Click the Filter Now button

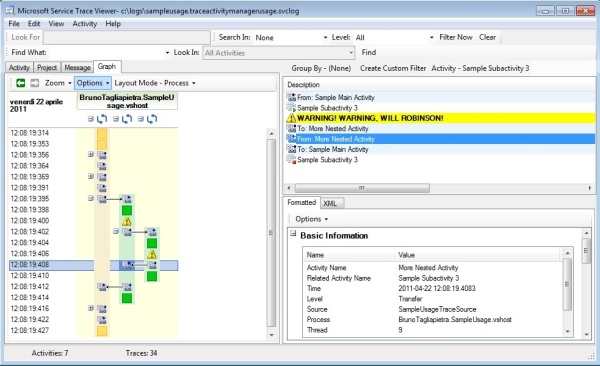click(x=456, y=37)
